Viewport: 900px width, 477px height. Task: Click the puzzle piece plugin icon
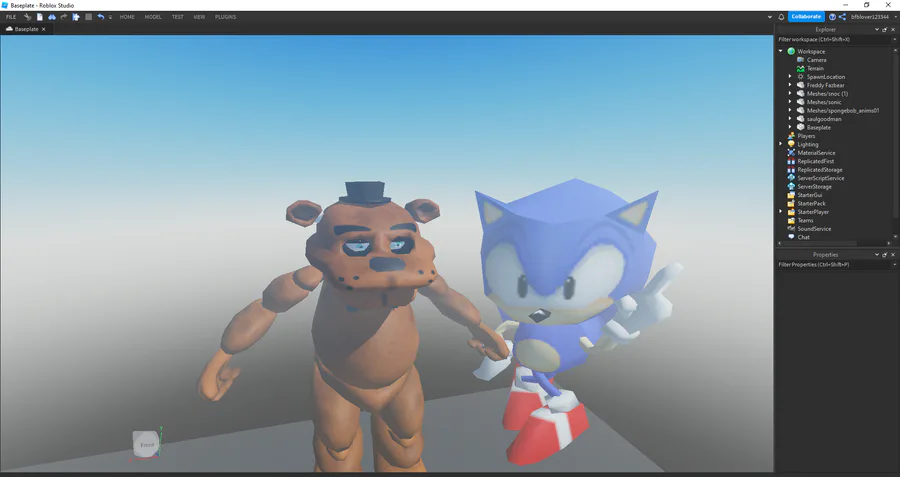point(76,17)
